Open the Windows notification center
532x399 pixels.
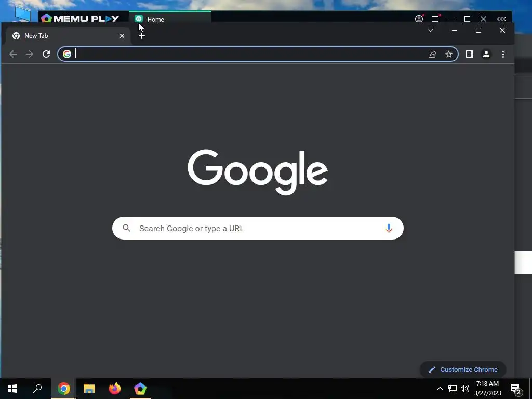click(516, 389)
